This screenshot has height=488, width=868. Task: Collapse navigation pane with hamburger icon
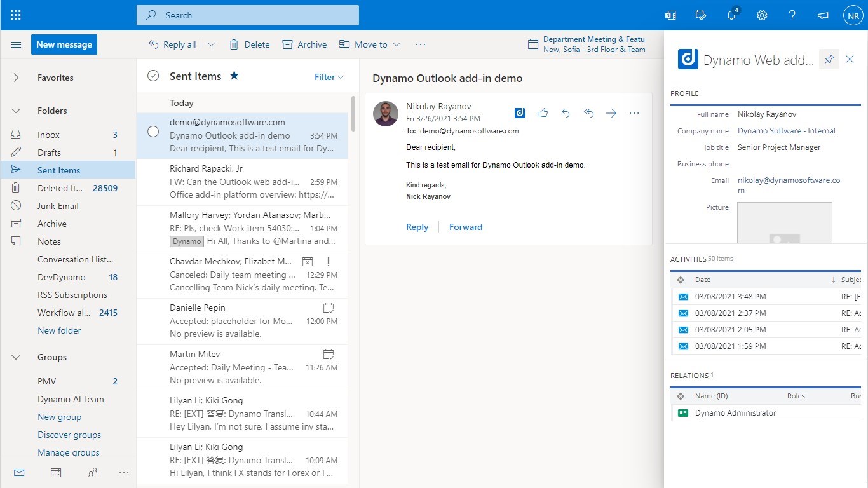point(16,44)
